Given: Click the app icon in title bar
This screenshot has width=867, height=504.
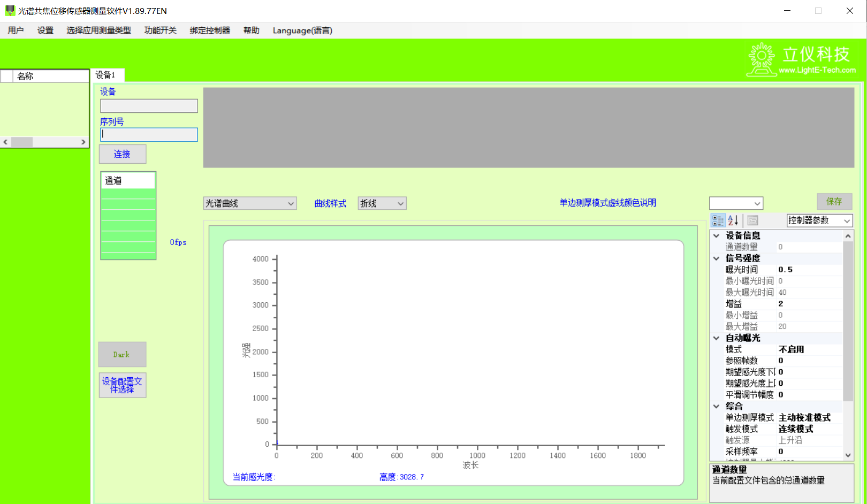Looking at the screenshot, I should click(x=10, y=11).
